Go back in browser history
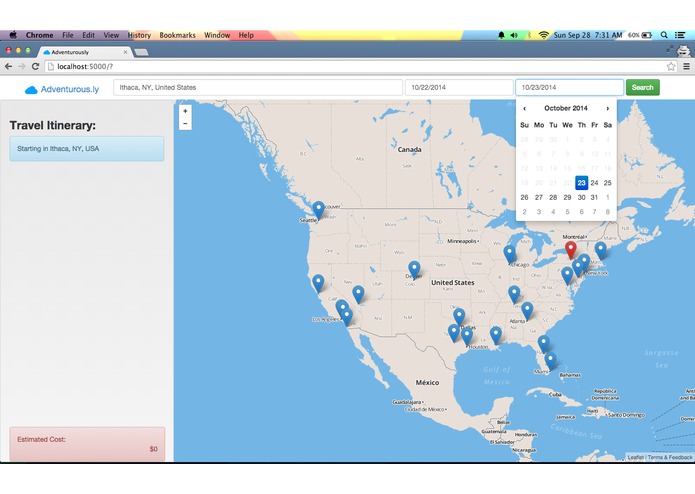 8,66
